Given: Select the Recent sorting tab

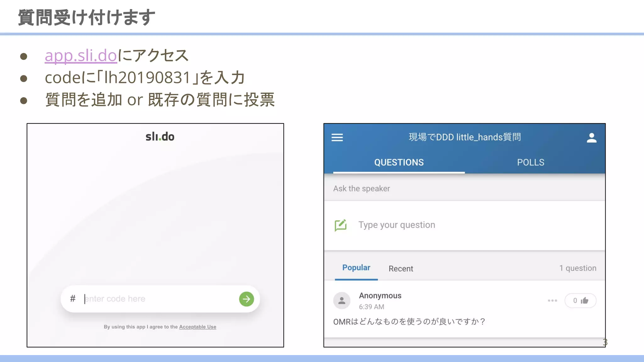Looking at the screenshot, I should 401,269.
